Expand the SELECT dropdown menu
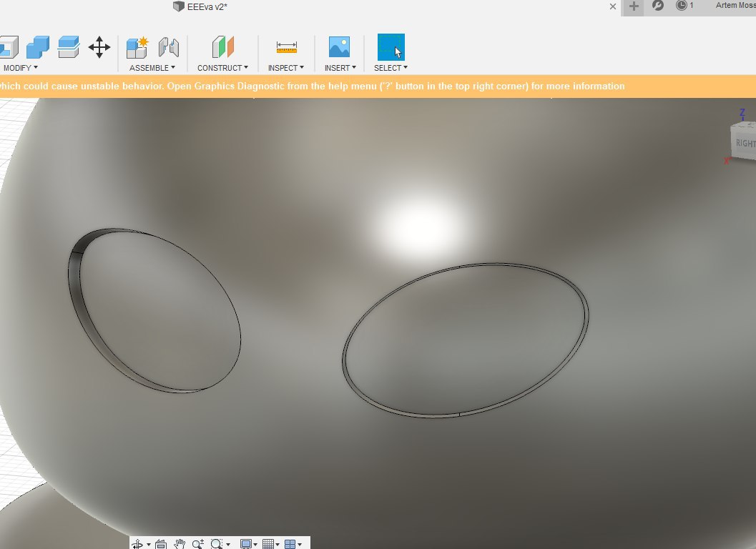The width and height of the screenshot is (756, 549). click(391, 68)
